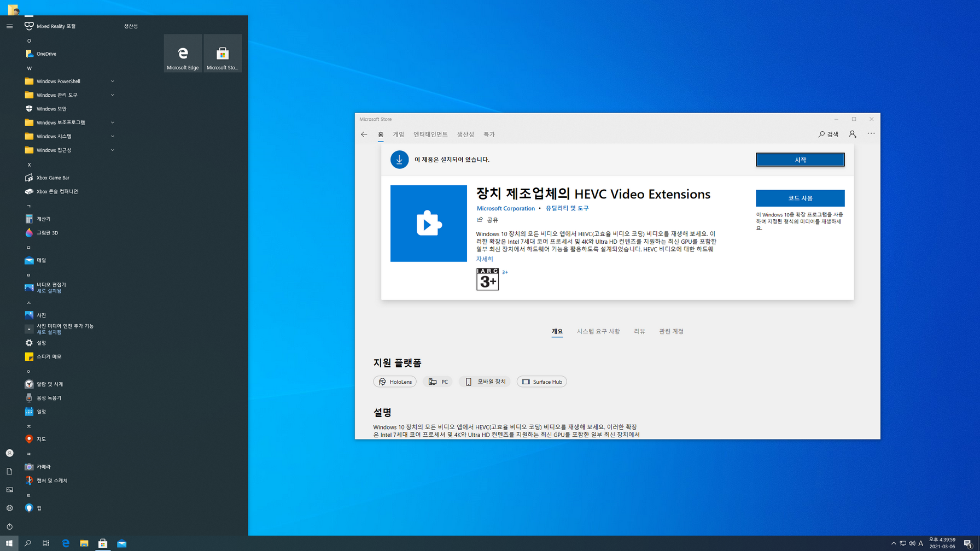Click Microsoft Store tile in Start menu

coord(223,53)
